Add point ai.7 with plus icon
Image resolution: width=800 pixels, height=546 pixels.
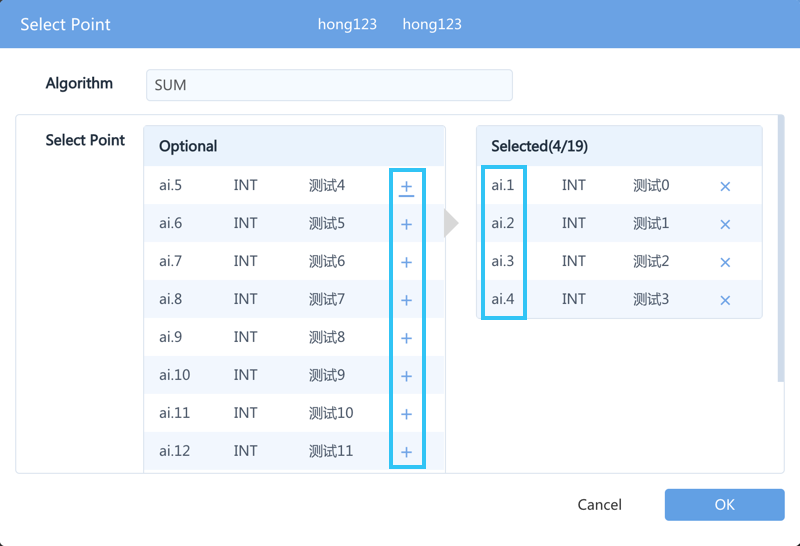406,262
